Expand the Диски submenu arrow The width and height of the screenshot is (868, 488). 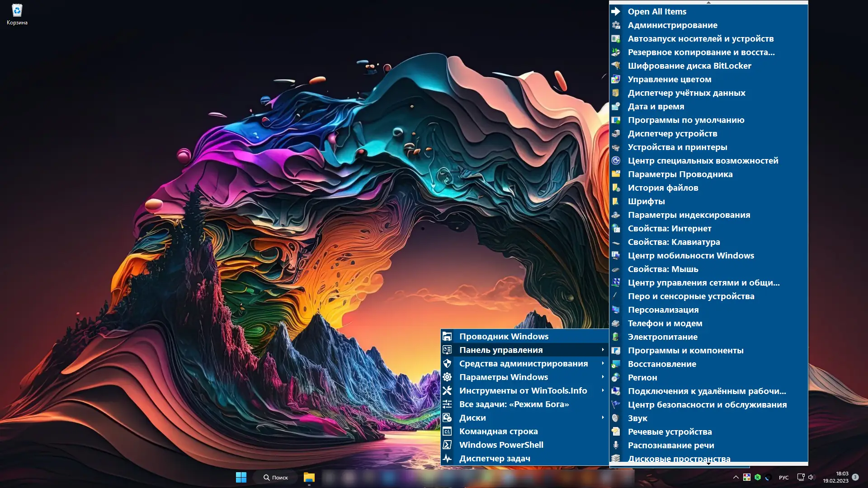pos(603,418)
